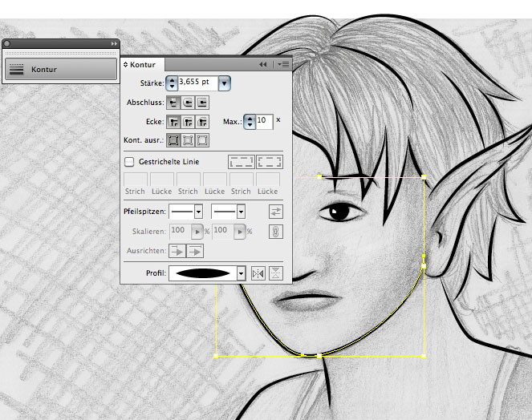Expand the Profil dropdown list
Image resolution: width=532 pixels, height=420 pixels.
(x=241, y=273)
